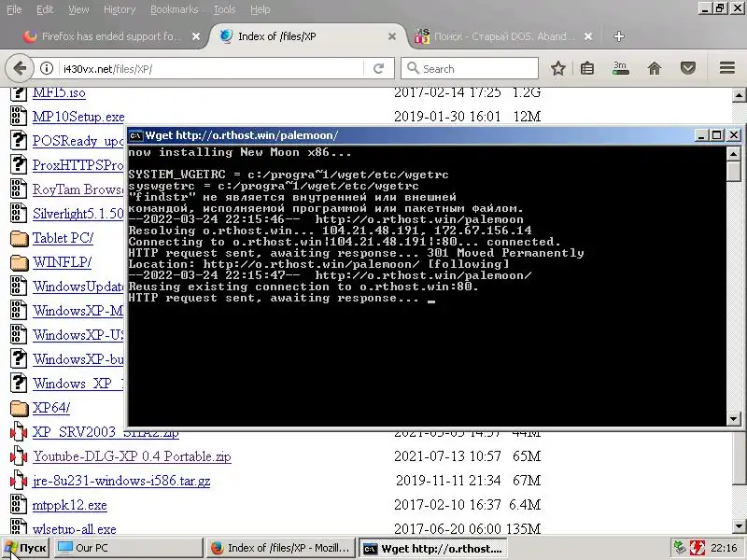Go back using the Firefox back arrow

tap(20, 68)
